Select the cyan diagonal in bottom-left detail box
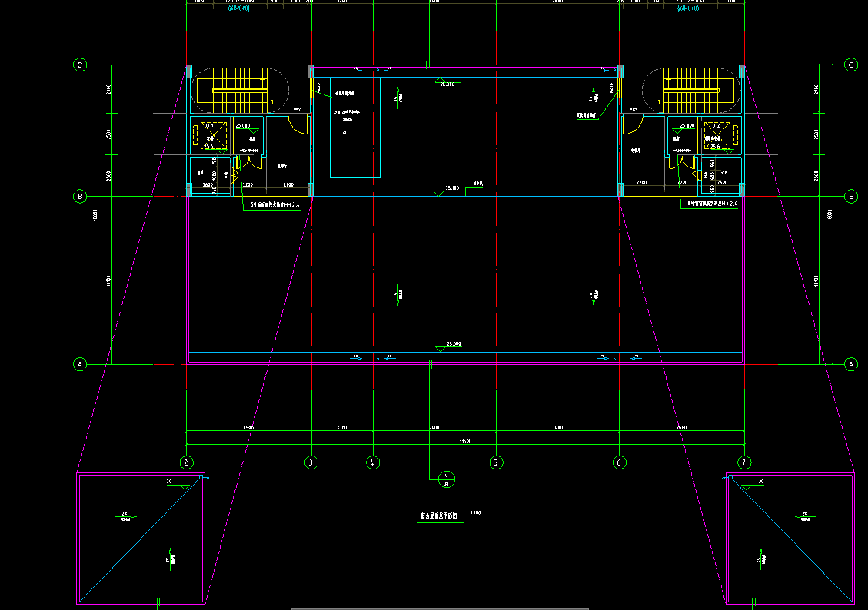 (140, 539)
